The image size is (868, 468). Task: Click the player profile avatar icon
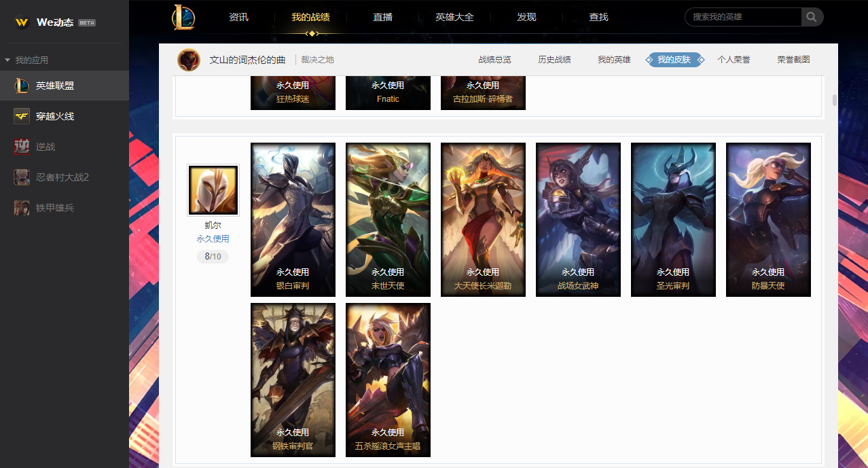coord(189,60)
